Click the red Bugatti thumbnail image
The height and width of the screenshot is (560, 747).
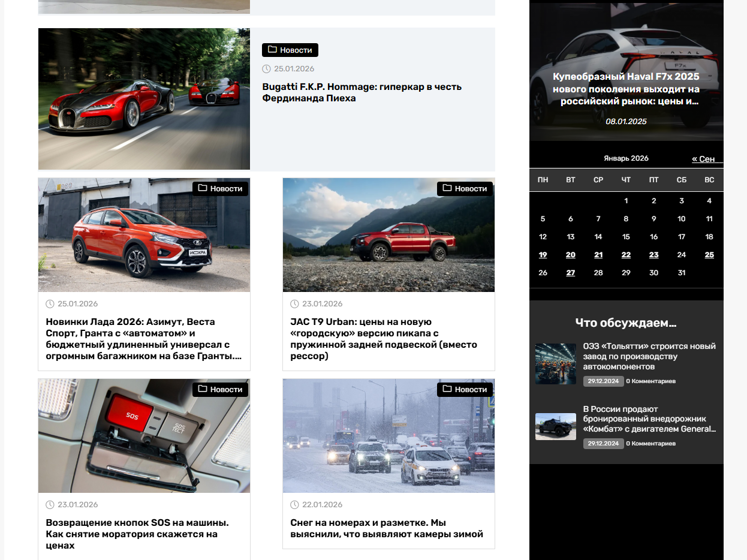click(144, 99)
